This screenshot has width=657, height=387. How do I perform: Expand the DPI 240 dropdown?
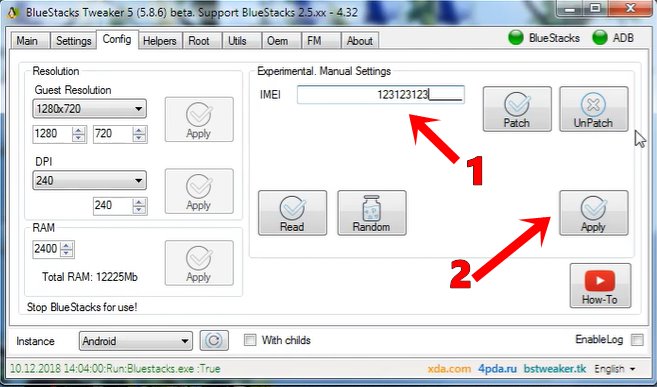89,181
